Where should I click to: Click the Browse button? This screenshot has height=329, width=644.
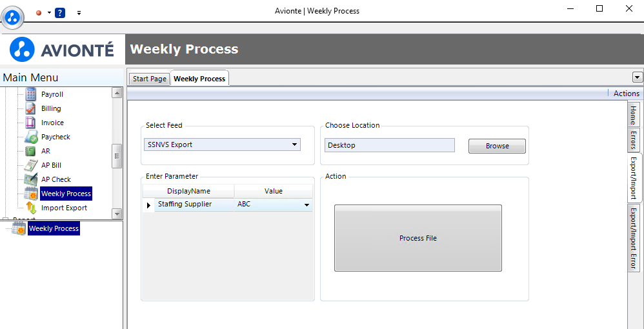pos(497,146)
